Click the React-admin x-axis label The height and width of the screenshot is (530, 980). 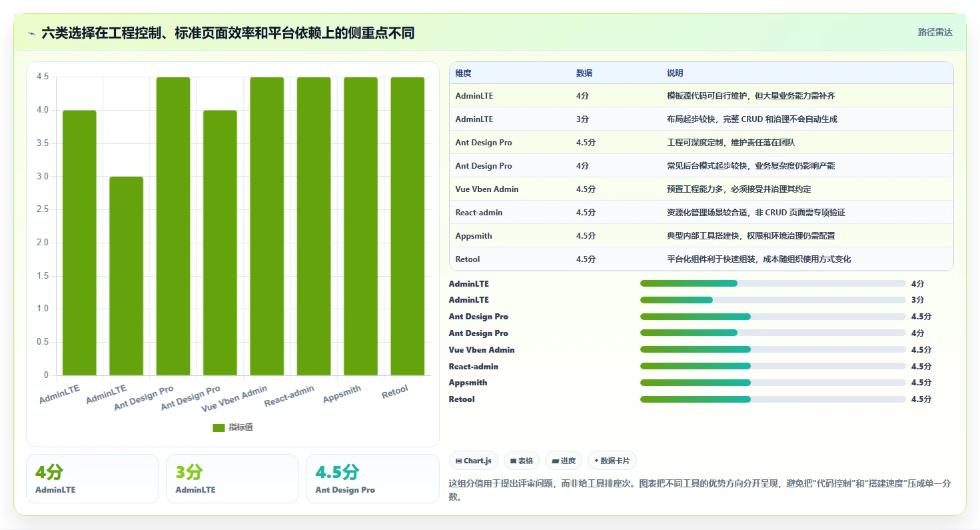coord(289,396)
